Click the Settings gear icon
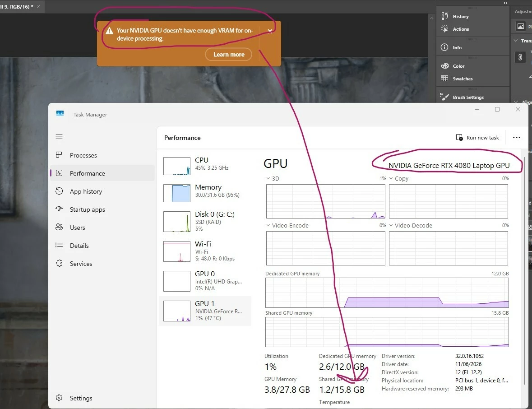The image size is (532, 409). (59, 397)
